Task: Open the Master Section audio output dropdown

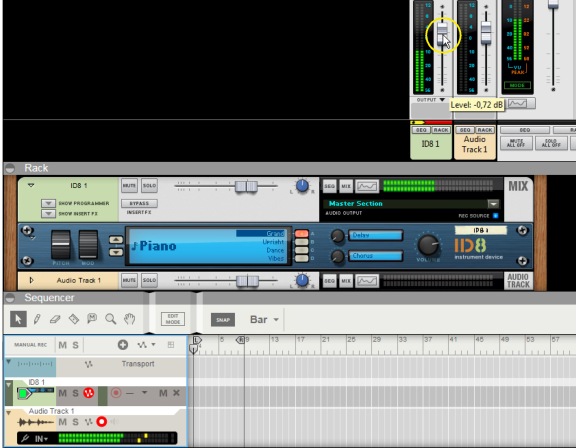Action: [493, 203]
